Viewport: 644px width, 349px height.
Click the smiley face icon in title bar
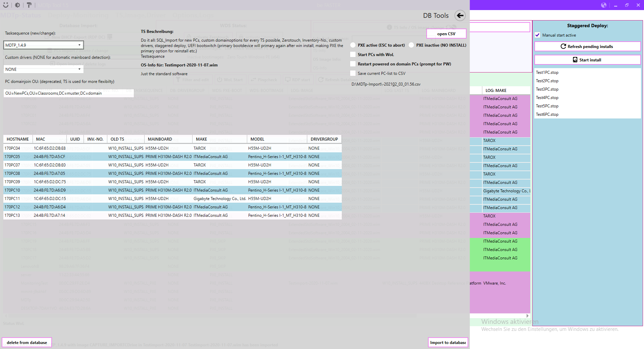[x=6, y=5]
